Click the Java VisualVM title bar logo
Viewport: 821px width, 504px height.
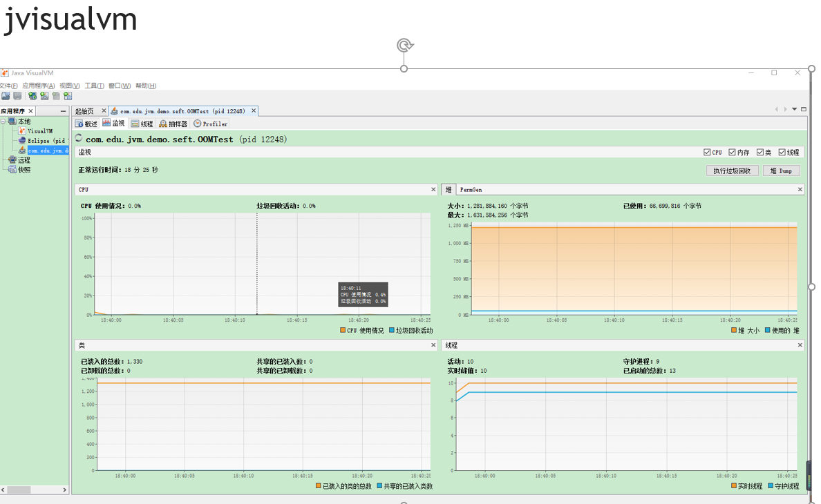coord(5,72)
